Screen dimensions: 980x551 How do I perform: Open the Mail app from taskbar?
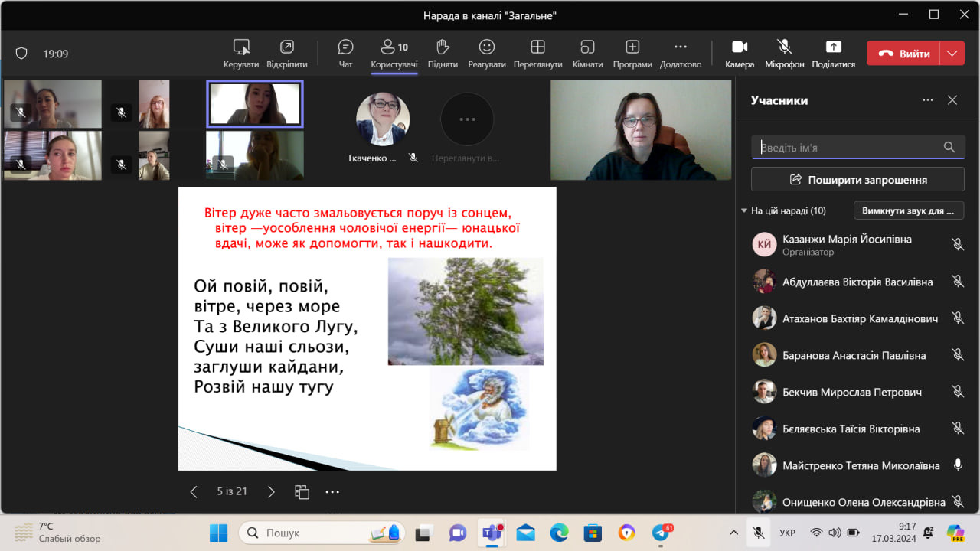(525, 533)
